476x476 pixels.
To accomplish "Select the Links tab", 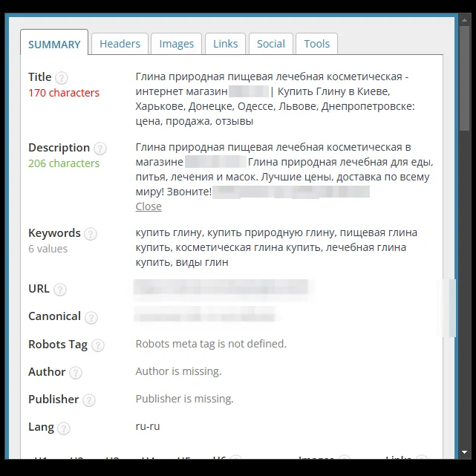I will (225, 44).
